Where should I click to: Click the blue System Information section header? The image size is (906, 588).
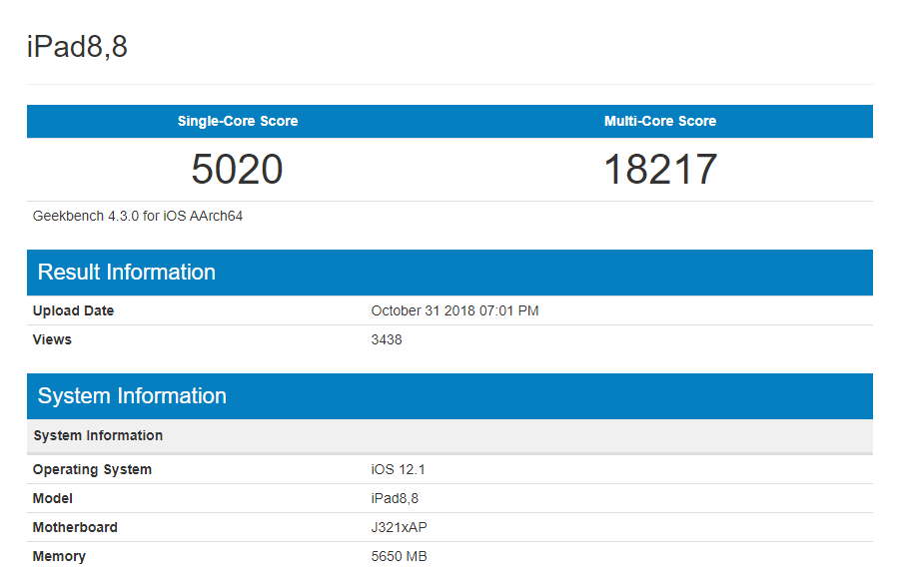tap(132, 396)
